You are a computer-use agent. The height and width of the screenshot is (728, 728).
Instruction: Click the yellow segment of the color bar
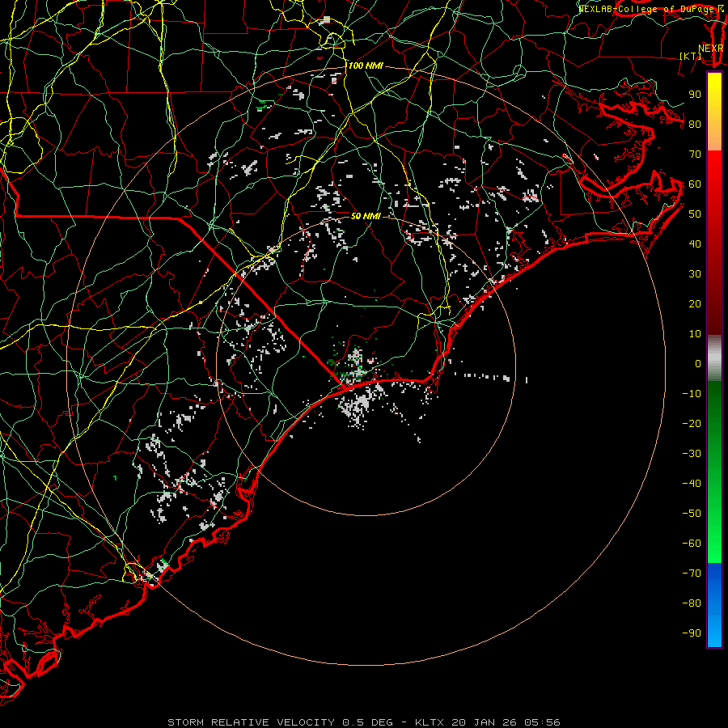click(x=714, y=112)
